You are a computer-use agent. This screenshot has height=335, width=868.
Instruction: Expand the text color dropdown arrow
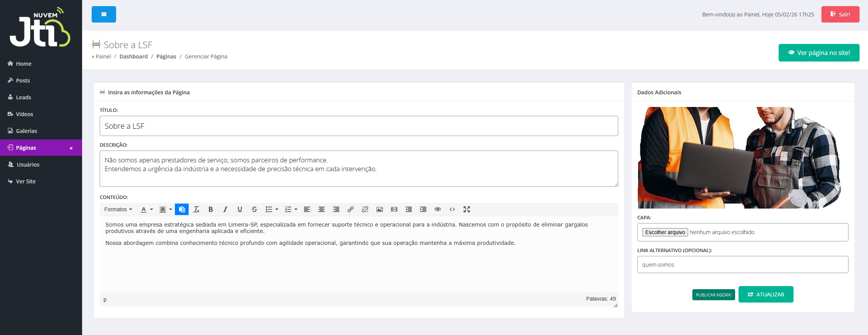pos(152,209)
